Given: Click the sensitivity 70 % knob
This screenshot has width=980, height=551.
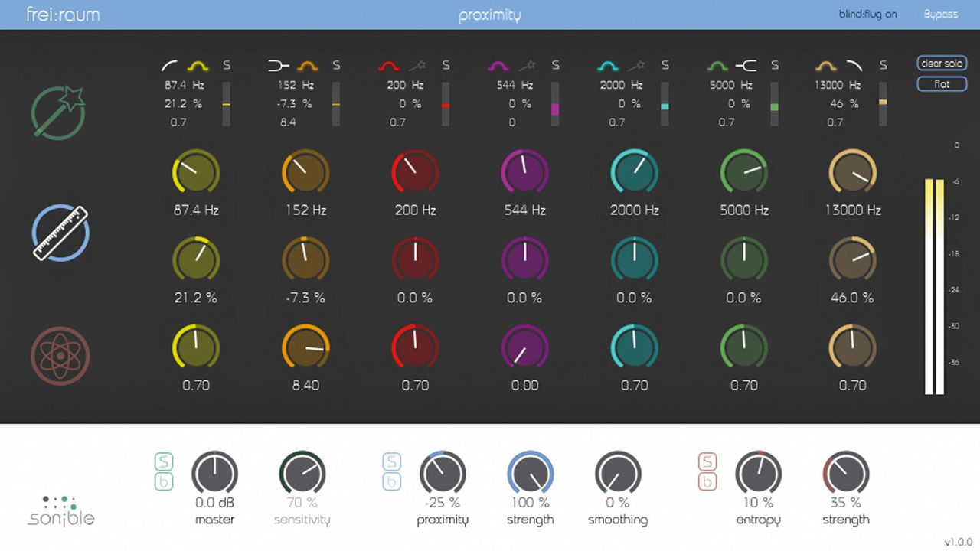Looking at the screenshot, I should point(302,474).
